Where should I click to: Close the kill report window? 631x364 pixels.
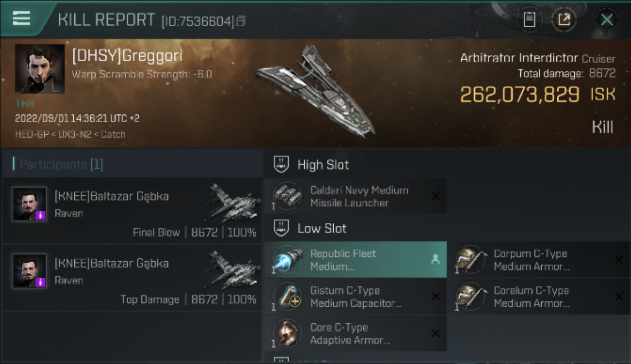pyautogui.click(x=606, y=20)
